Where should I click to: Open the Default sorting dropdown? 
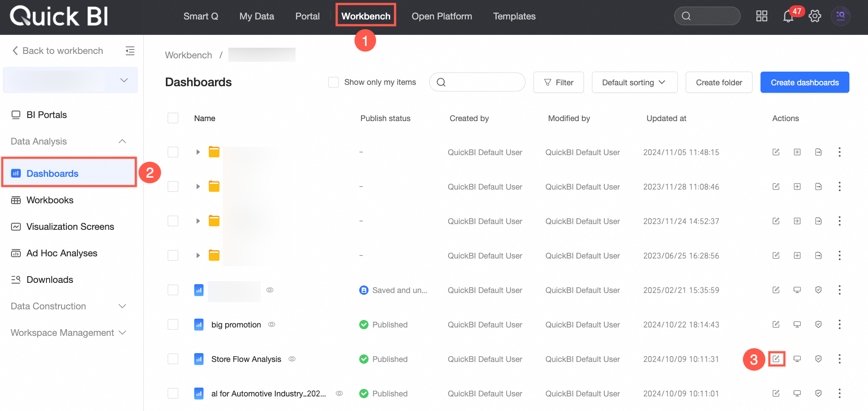tap(634, 82)
